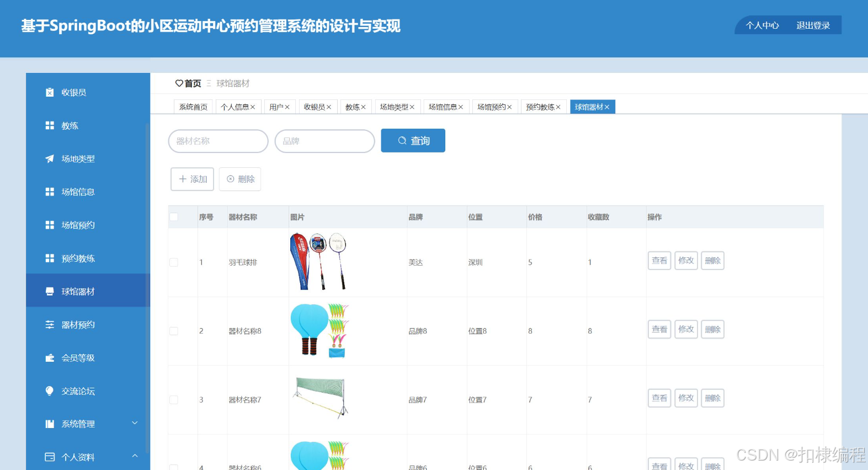Click the 首页 breadcrumb link

coord(193,83)
